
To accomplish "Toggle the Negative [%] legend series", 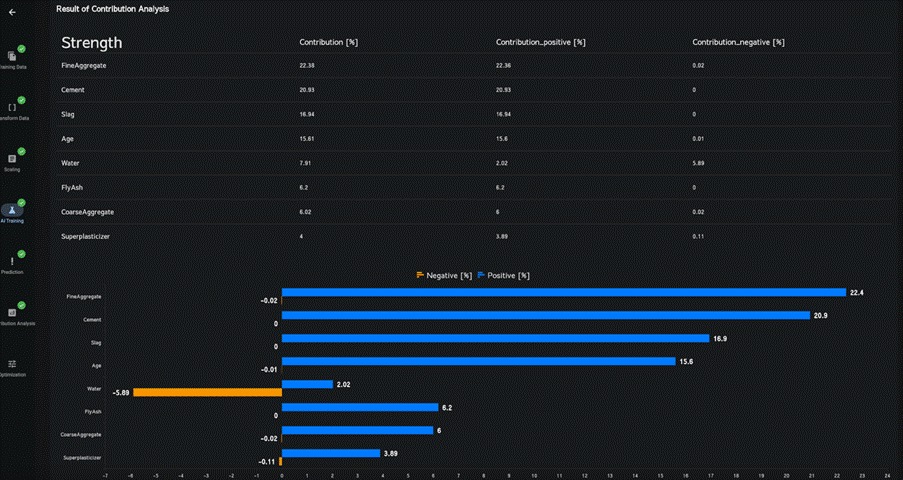I will (x=443, y=275).
